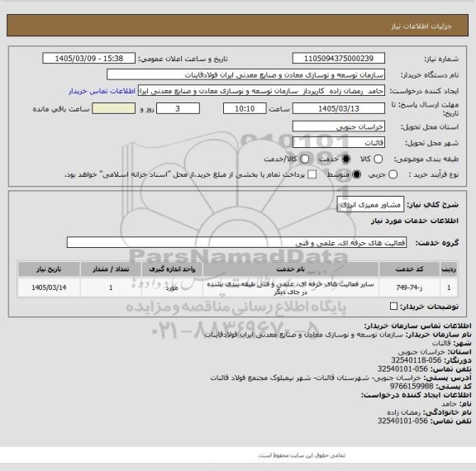Click the empty remaining hours field
Image resolution: width=476 pixels, height=471 pixels.
[113, 108]
